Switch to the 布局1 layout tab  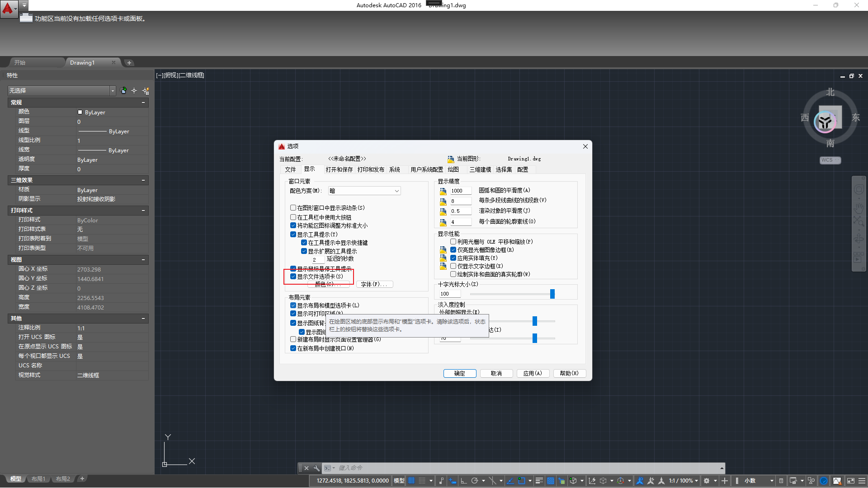pyautogui.click(x=38, y=479)
